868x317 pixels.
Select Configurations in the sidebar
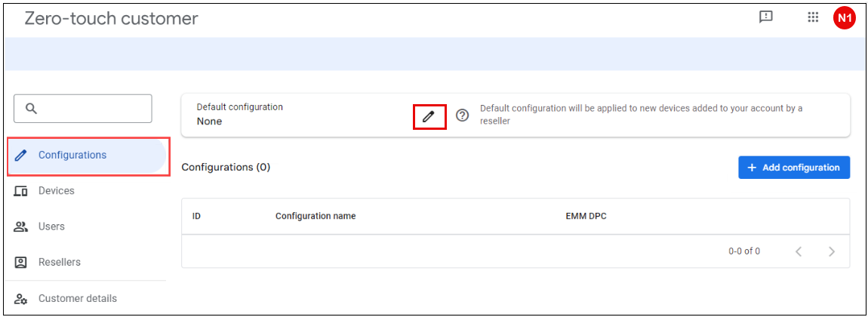coord(72,155)
